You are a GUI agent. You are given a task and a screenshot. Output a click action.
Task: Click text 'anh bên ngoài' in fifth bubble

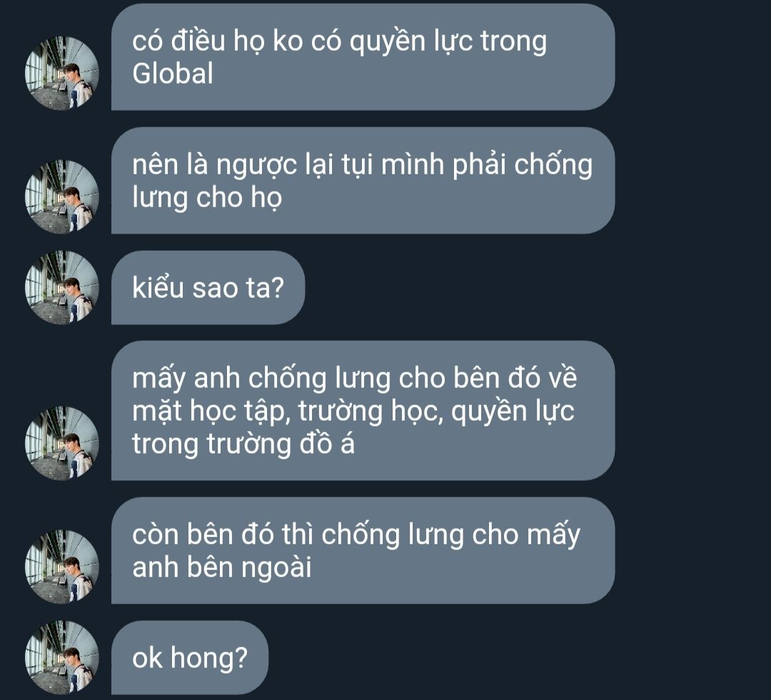222,568
